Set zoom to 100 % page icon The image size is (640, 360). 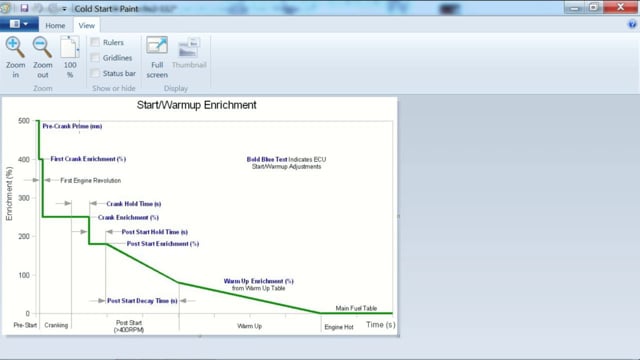point(70,47)
